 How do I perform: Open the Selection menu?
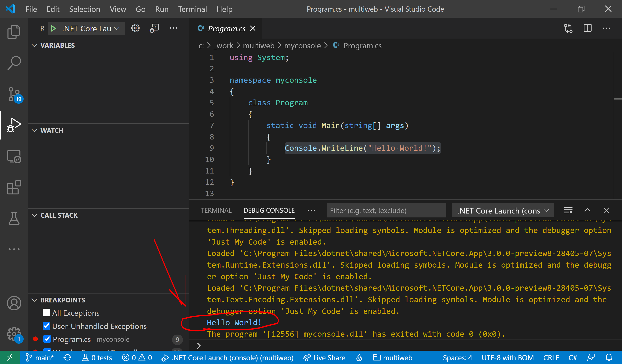[x=84, y=9]
